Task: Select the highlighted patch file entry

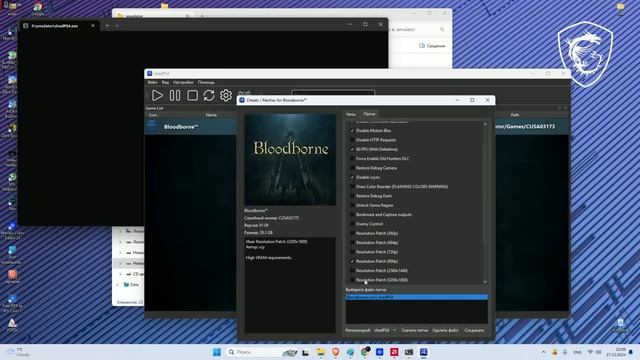Action: [416, 297]
